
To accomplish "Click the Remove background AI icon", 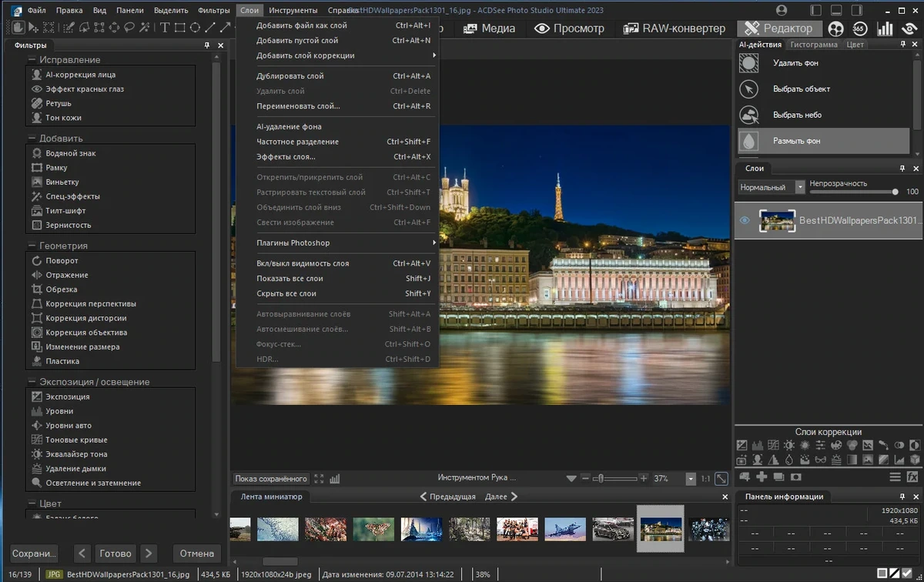I will pyautogui.click(x=749, y=63).
